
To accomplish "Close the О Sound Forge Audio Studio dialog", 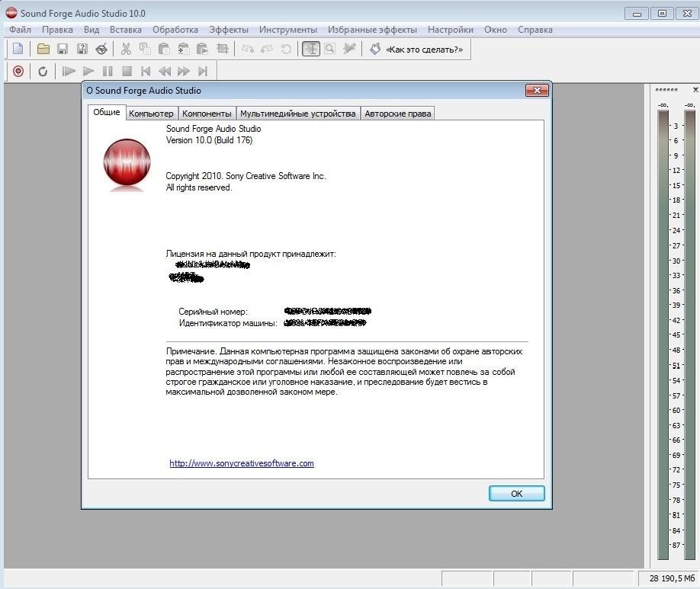I will point(537,91).
